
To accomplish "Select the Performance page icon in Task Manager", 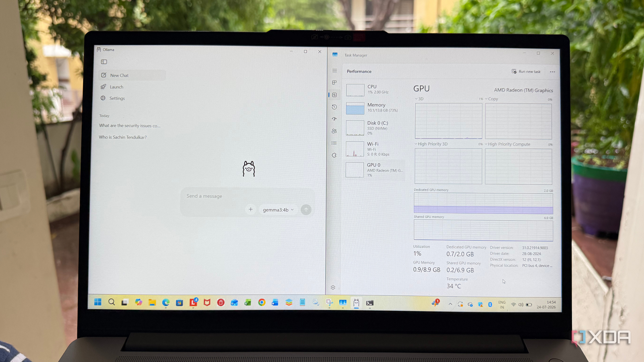I will coord(334,95).
